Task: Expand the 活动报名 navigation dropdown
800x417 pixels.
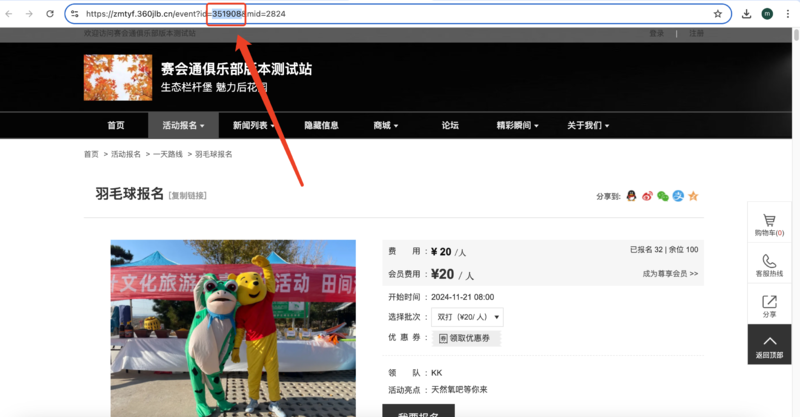Action: (x=183, y=126)
